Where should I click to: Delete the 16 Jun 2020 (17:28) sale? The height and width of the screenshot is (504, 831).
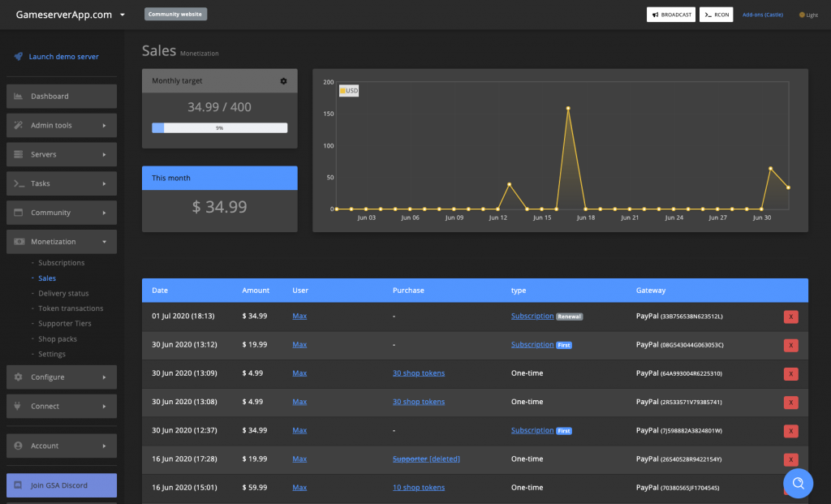pyautogui.click(x=790, y=459)
